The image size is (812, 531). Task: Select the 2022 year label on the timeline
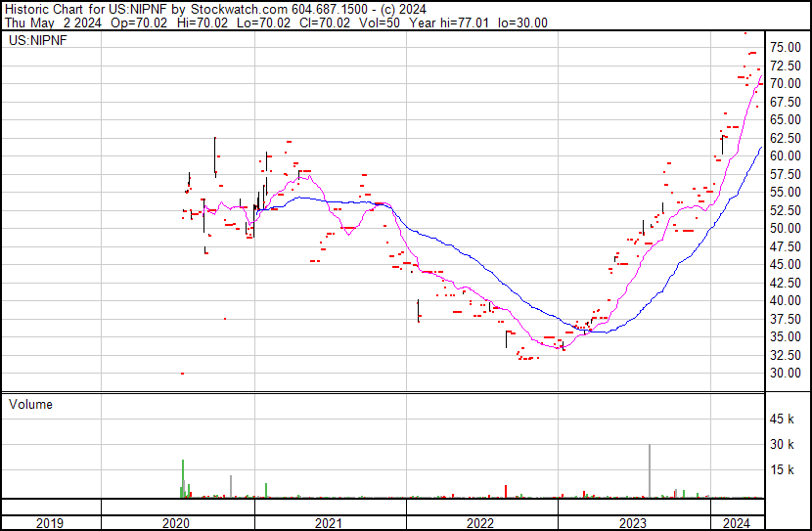pos(480,522)
